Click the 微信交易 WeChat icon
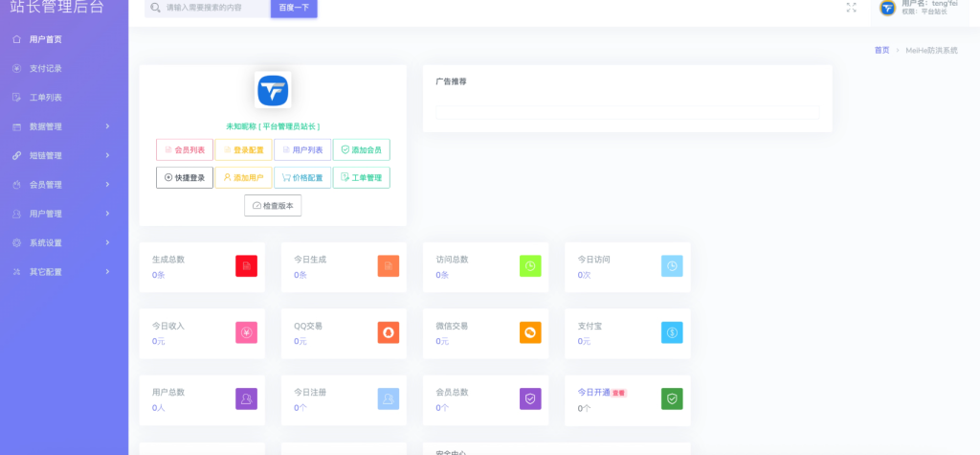 tap(530, 332)
